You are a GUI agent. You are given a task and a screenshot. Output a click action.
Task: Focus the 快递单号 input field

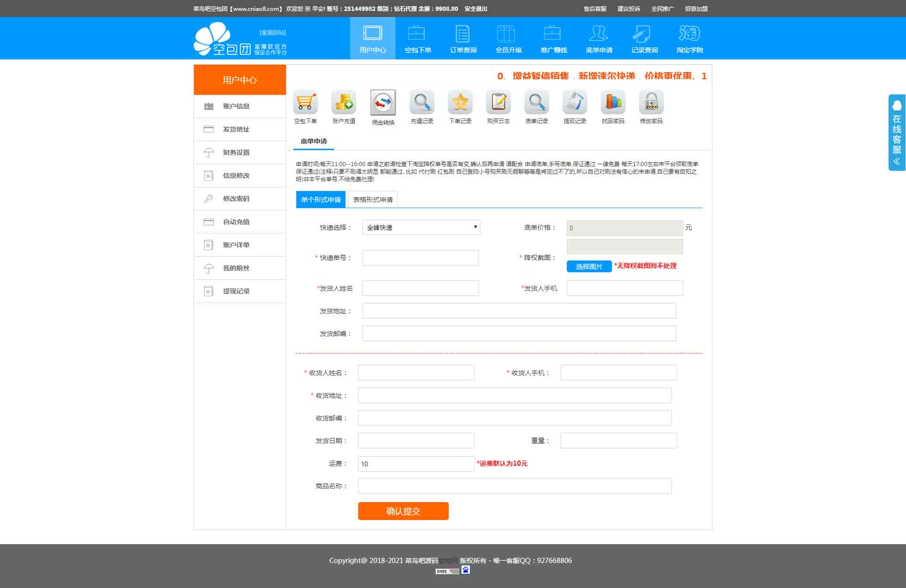[420, 258]
